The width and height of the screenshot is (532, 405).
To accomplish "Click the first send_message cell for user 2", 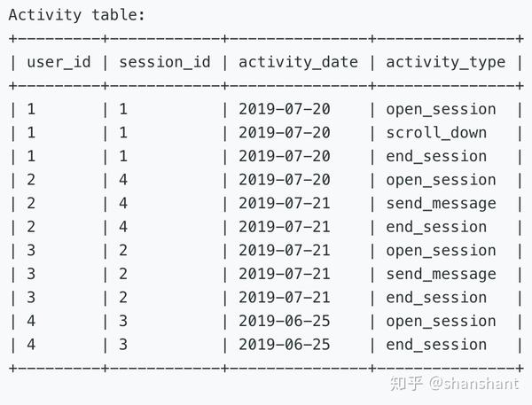I will (x=441, y=204).
